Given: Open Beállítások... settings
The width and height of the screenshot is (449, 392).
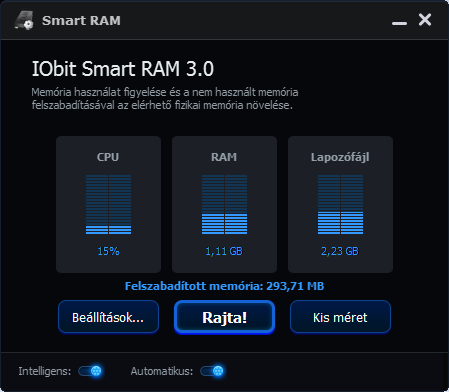Looking at the screenshot, I should 108,317.
